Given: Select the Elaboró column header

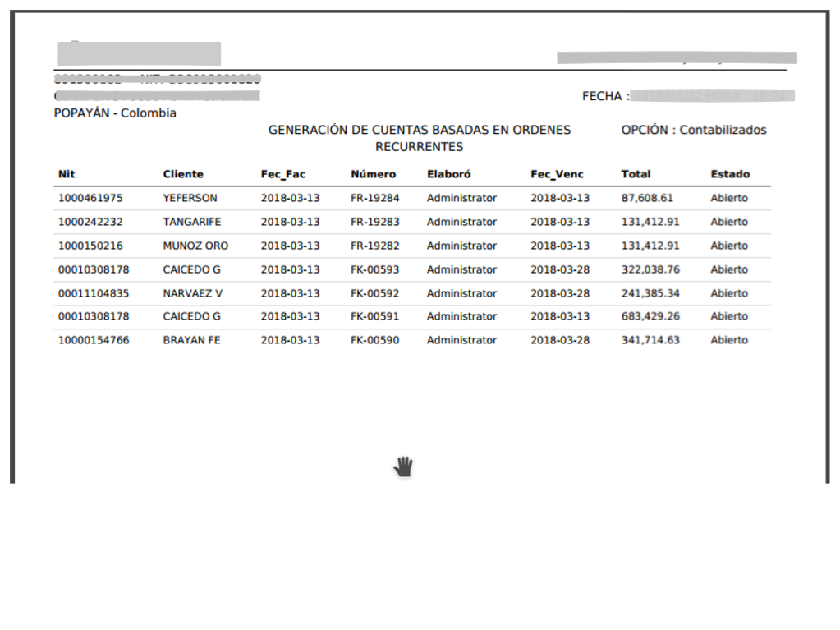Looking at the screenshot, I should [x=449, y=174].
